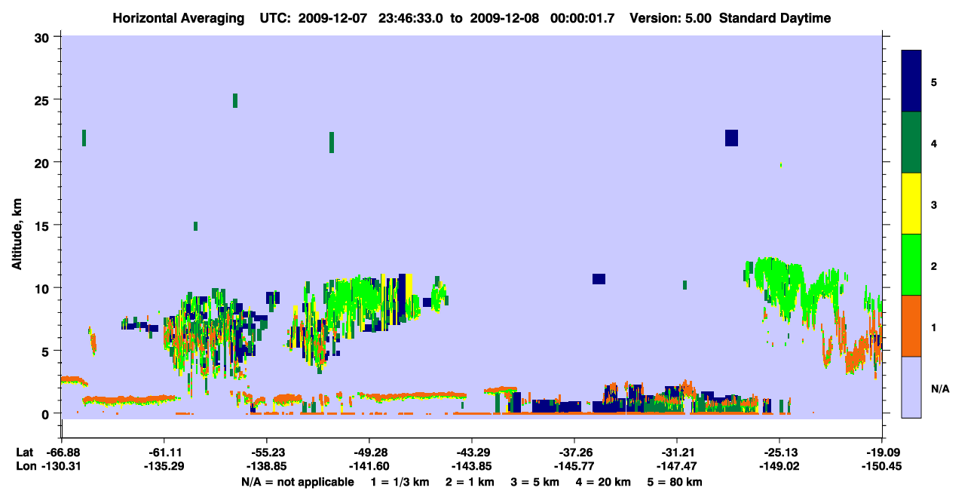Click the colorbar label '2'
The width and height of the screenshot is (980, 503).
934,266
